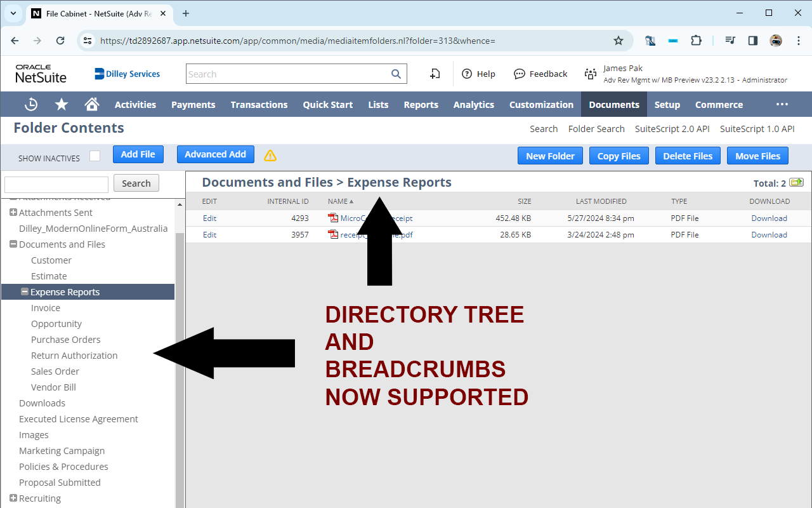Sort by the Name column header
This screenshot has height=508, width=812.
pyautogui.click(x=341, y=201)
